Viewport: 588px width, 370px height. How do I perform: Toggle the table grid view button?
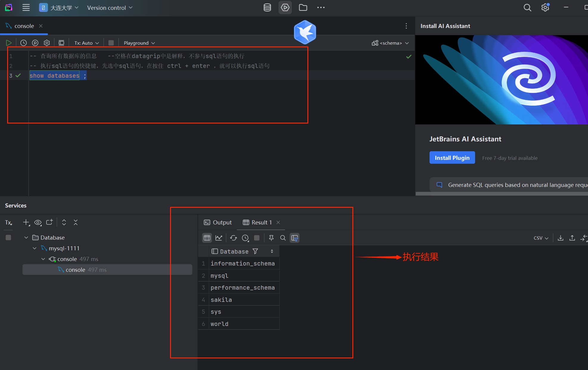point(207,238)
